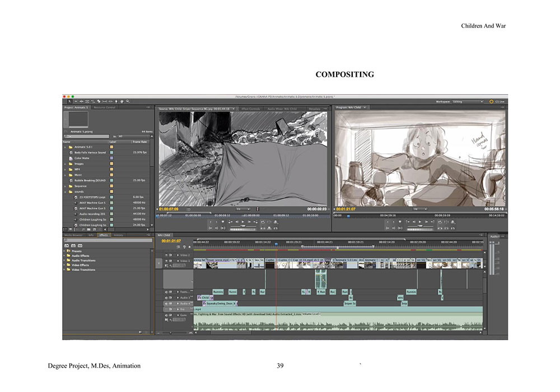Image resolution: width=560 pixels, height=392 pixels.
Task: Expand the Audio Transitions folder
Action: [x=65, y=260]
